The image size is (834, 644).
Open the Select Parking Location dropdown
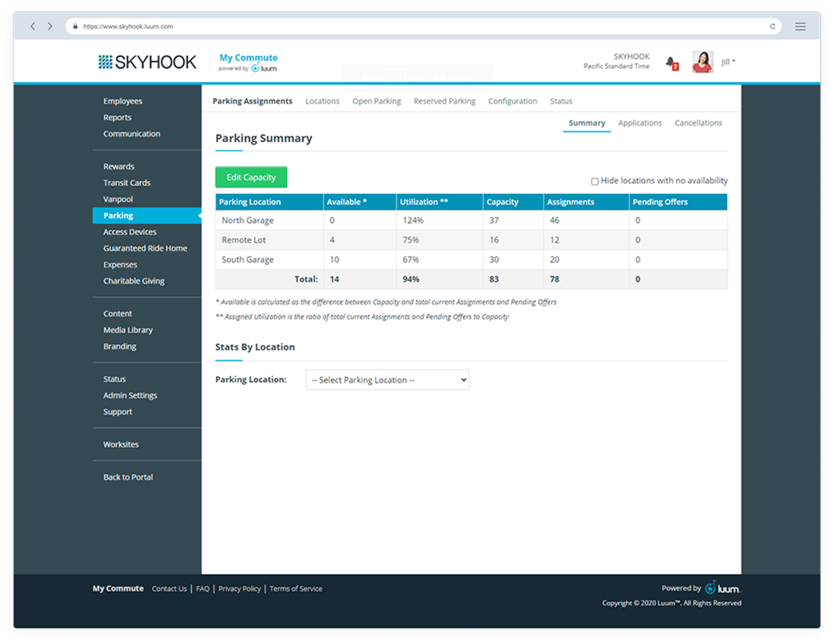coord(387,380)
